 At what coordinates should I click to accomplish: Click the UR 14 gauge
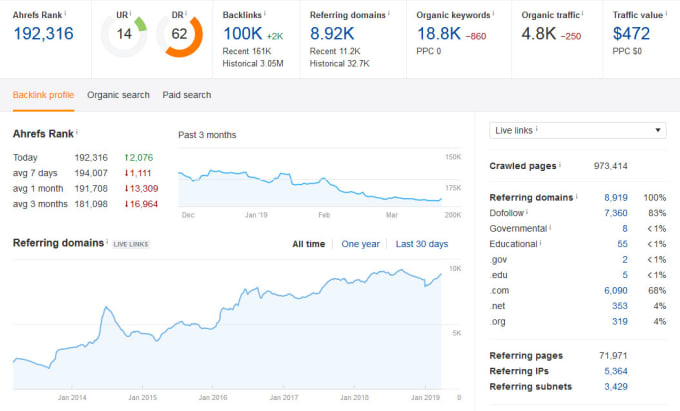[x=124, y=36]
